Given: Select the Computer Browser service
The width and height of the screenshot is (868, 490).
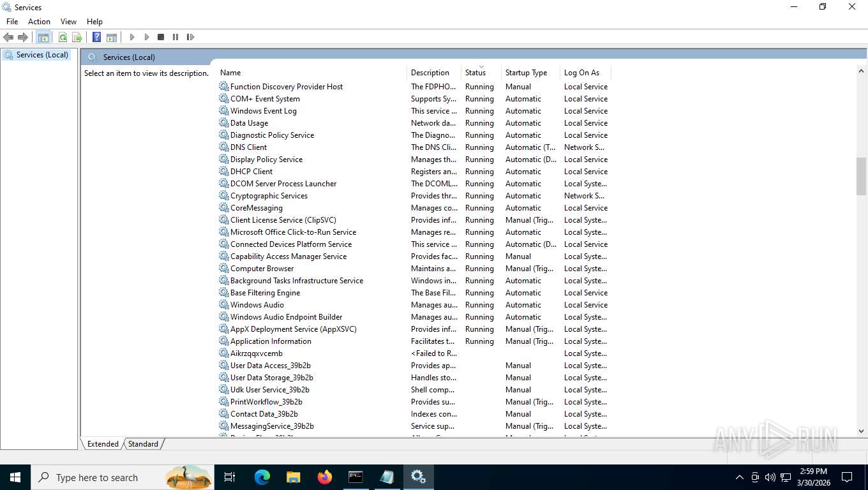Looking at the screenshot, I should 414,269.
